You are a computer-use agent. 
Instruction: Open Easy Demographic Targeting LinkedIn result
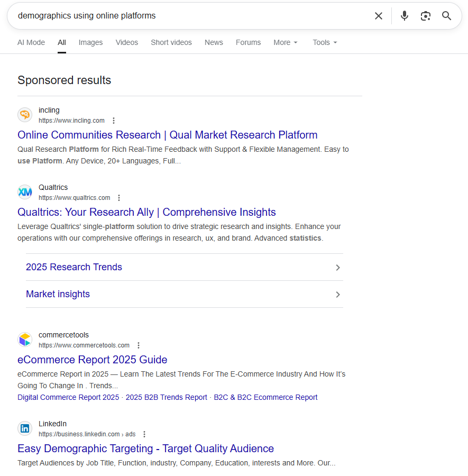145,448
